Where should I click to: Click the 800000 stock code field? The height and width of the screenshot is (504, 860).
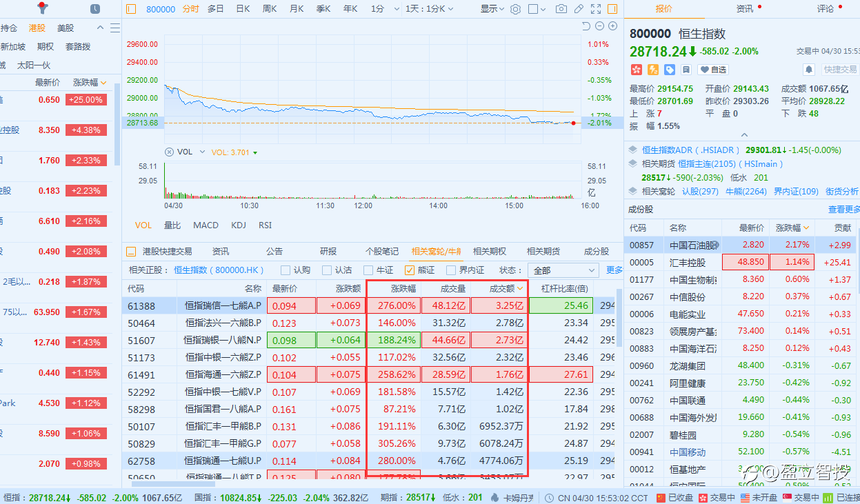point(161,9)
